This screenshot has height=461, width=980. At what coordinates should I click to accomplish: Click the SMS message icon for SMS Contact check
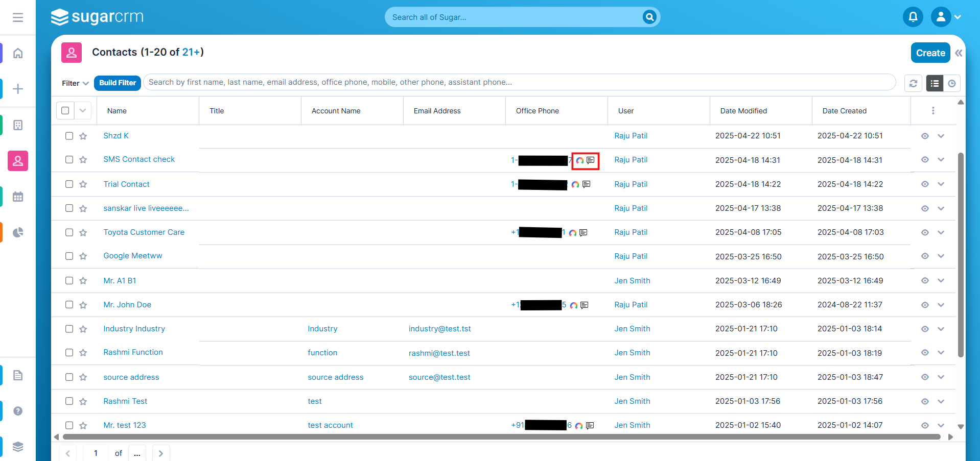tap(591, 160)
